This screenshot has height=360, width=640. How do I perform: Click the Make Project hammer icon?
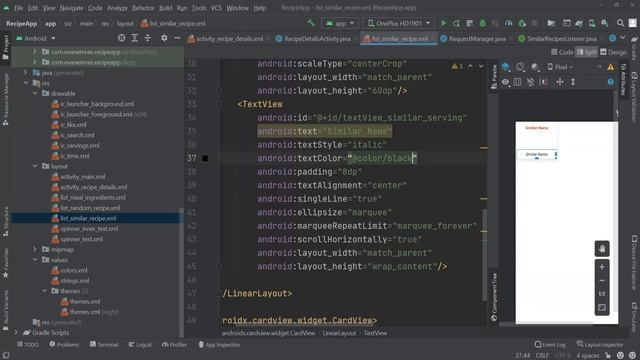click(x=311, y=23)
